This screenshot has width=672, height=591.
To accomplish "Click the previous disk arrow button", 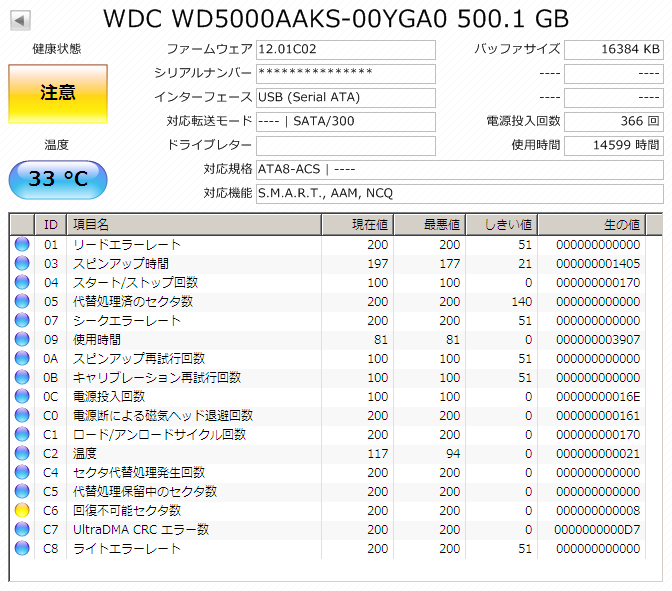I will [x=20, y=20].
